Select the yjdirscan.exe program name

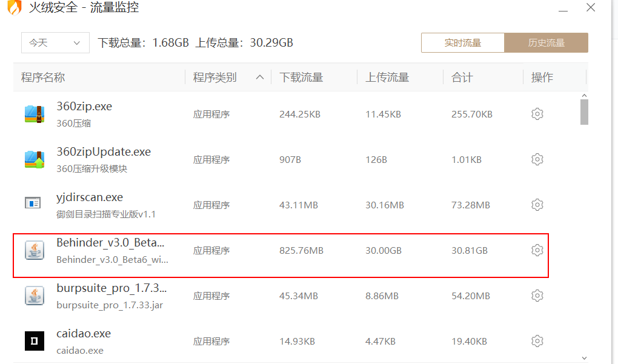point(90,197)
